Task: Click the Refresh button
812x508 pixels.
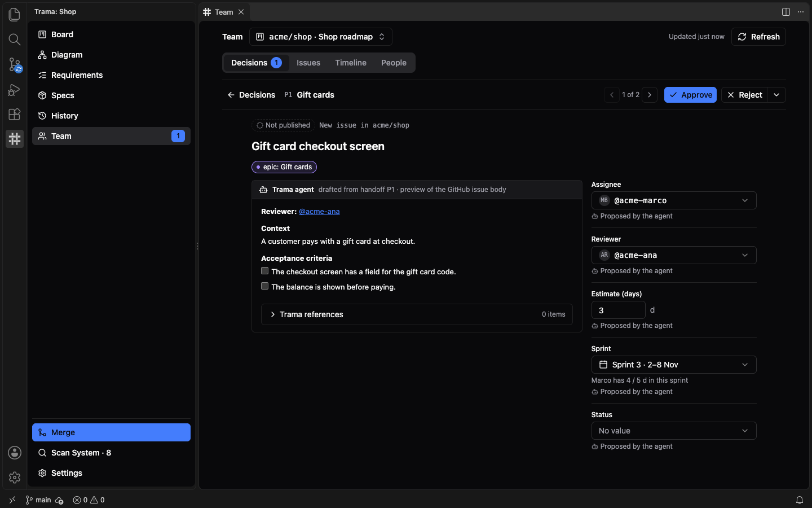Action: (x=758, y=37)
